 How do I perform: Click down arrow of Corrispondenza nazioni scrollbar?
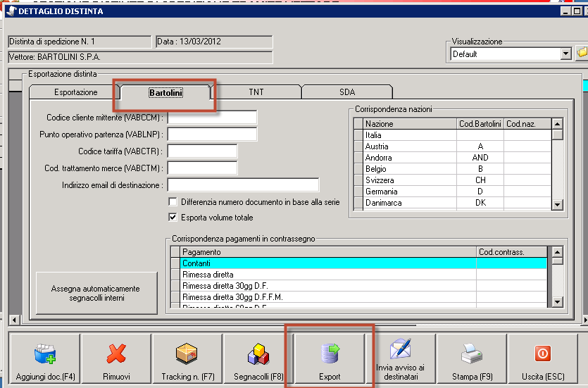[557, 204]
